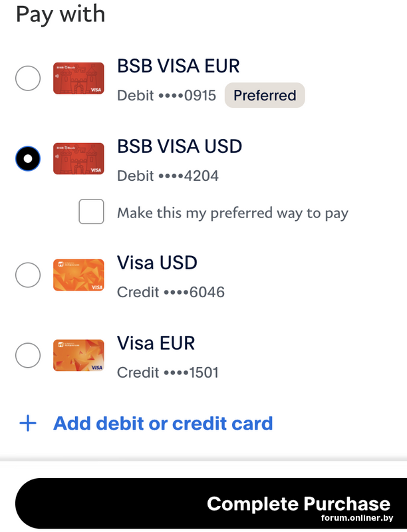Click Add debit or credit card link
Image resolution: width=407 pixels, height=532 pixels.
pyautogui.click(x=163, y=424)
